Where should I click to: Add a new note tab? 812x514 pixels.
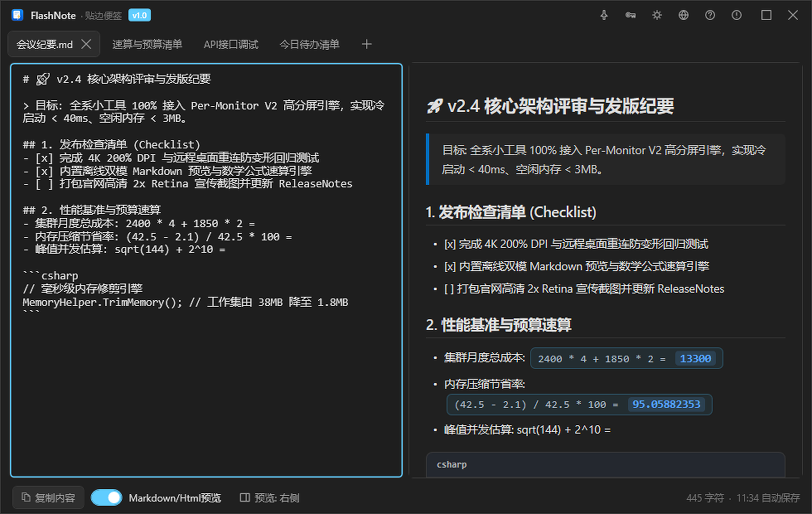tap(366, 44)
